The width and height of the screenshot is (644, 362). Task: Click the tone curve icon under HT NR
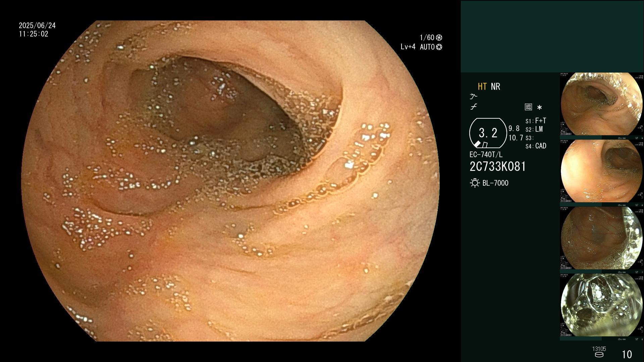click(474, 107)
